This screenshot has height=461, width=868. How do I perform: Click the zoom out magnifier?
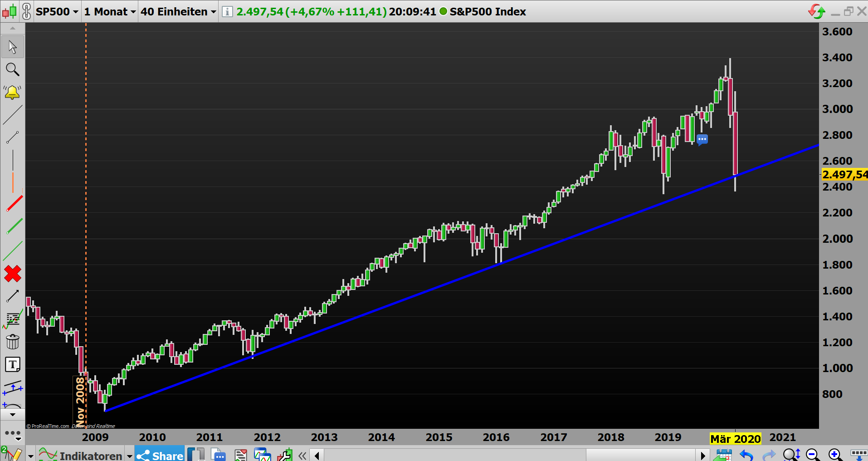813,455
